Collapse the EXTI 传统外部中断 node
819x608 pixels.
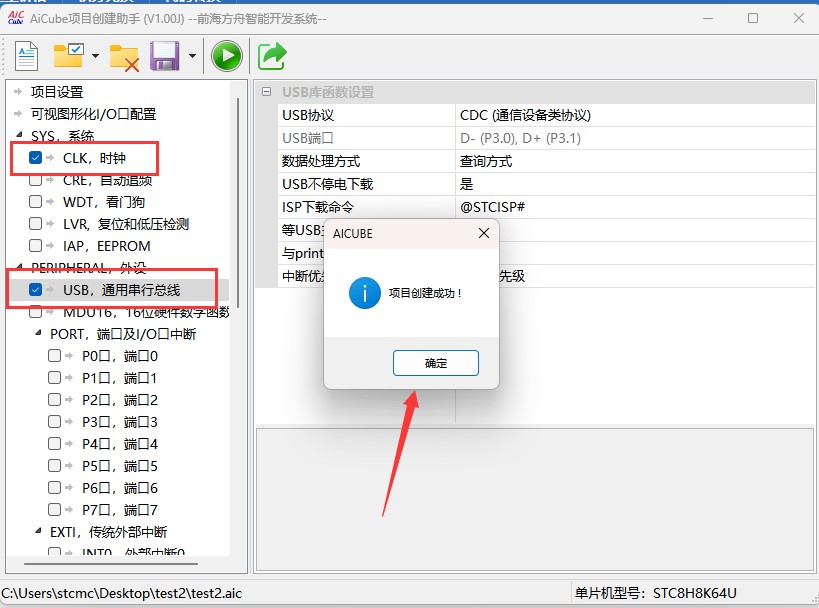click(x=38, y=531)
